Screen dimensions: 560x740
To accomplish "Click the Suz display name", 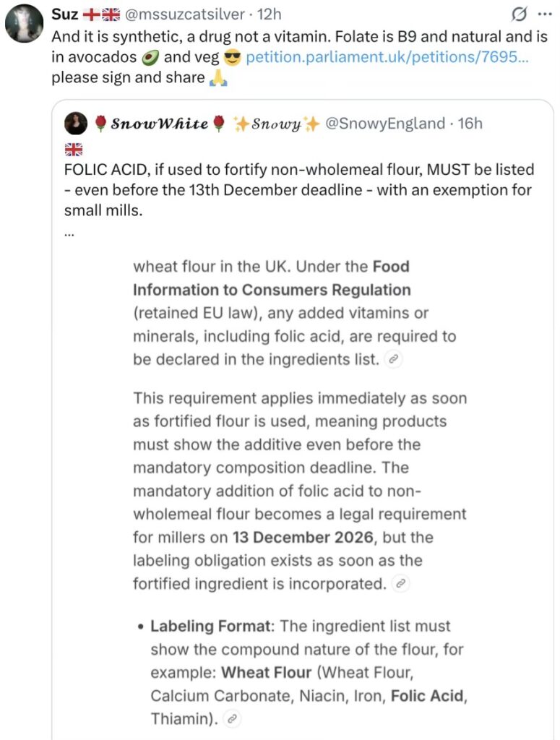I will (x=64, y=14).
